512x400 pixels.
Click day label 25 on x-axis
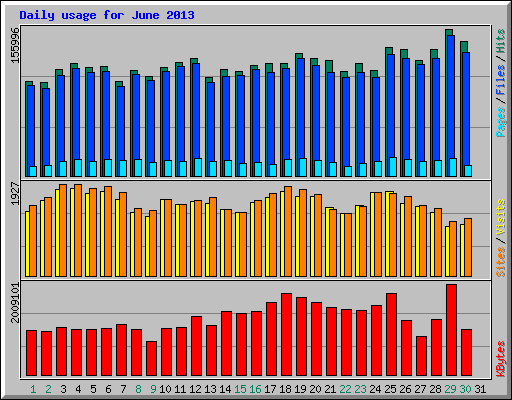click(x=390, y=389)
